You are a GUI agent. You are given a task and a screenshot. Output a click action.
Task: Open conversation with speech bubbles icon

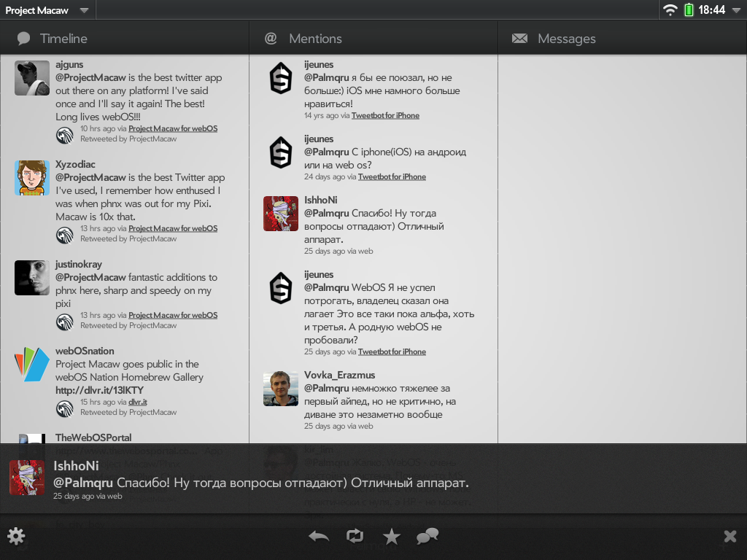(x=427, y=537)
